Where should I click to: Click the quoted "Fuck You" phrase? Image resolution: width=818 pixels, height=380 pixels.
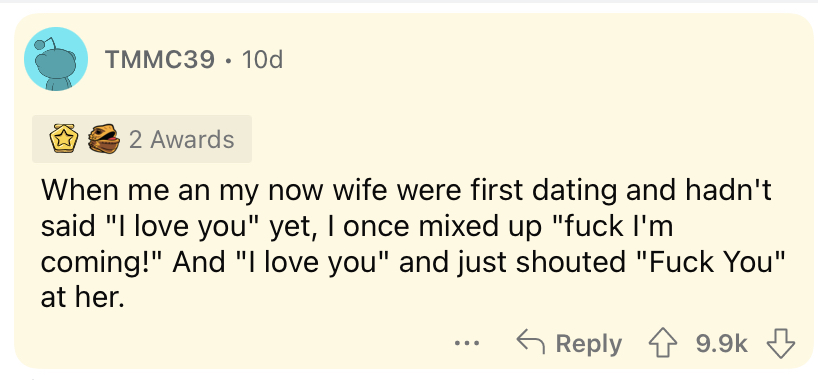[x=712, y=262]
